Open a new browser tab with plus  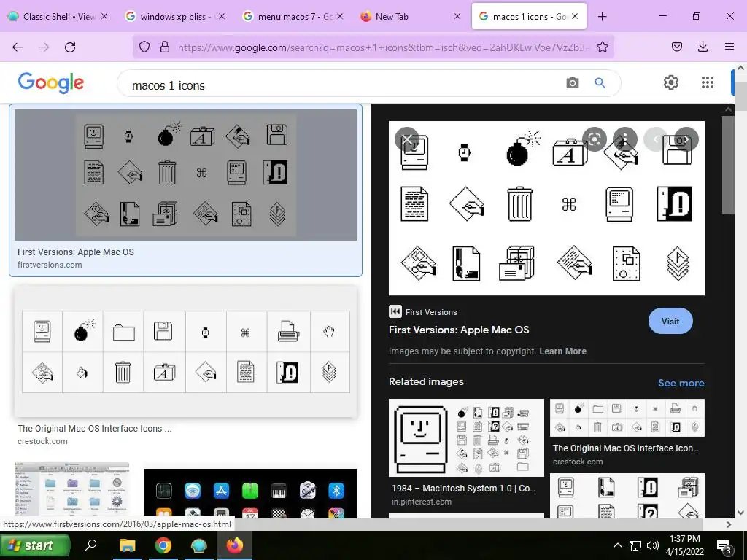pos(602,17)
